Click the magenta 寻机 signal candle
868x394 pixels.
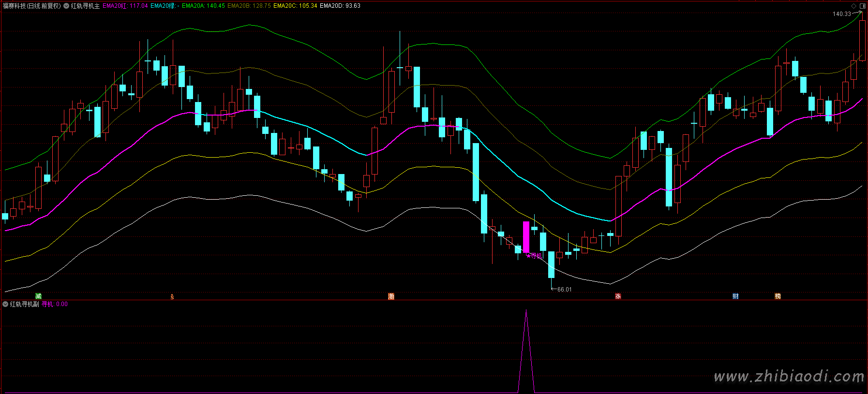click(526, 237)
